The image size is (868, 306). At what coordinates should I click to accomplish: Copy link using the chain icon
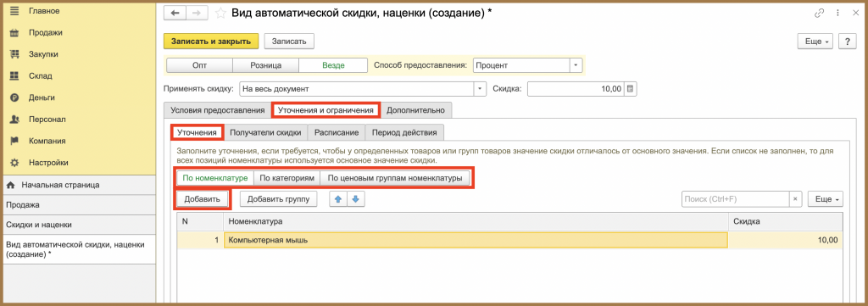pos(819,13)
